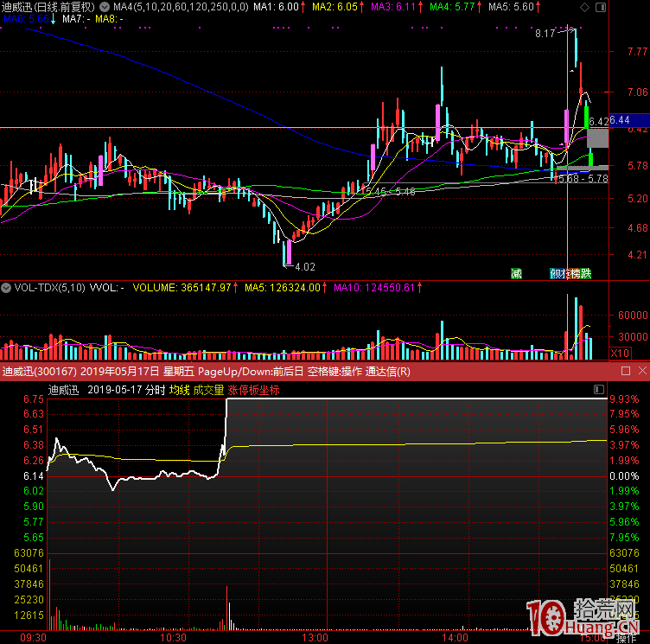Click the X10 volume scale box
The image size is (650, 644).
(x=620, y=354)
